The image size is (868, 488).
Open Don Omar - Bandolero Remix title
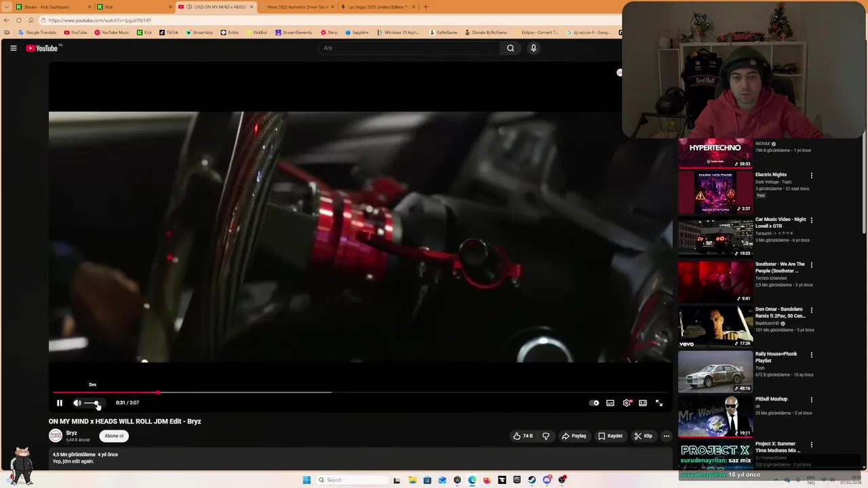click(780, 312)
